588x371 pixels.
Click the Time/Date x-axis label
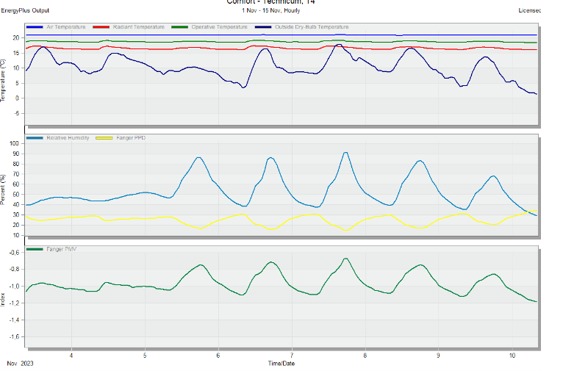(x=282, y=363)
